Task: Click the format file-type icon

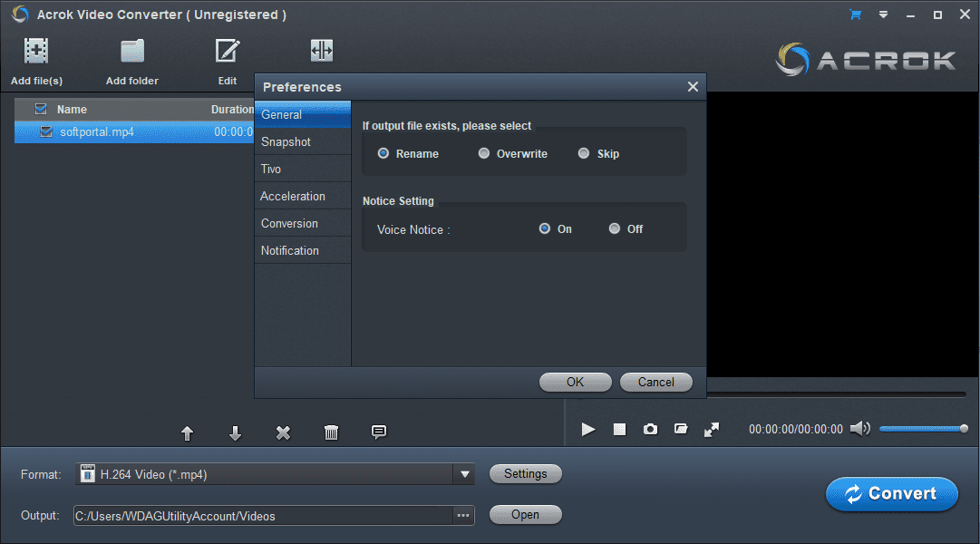Action: pyautogui.click(x=88, y=474)
